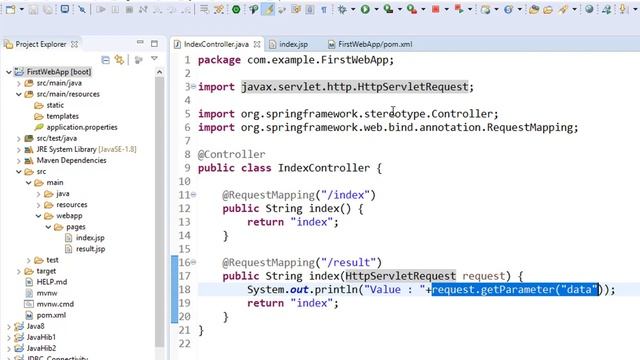
Task: Switch to index.jsp editor tab
Action: click(x=289, y=44)
